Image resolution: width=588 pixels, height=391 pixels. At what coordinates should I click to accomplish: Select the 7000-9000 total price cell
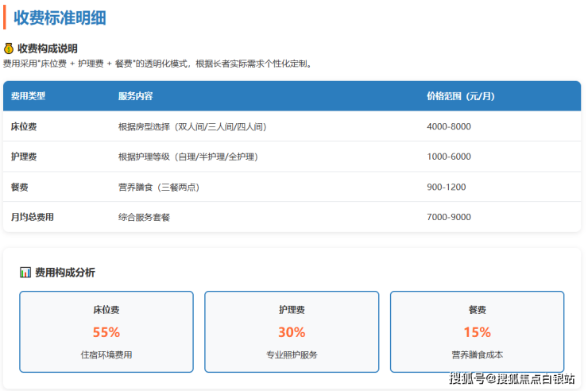(449, 217)
